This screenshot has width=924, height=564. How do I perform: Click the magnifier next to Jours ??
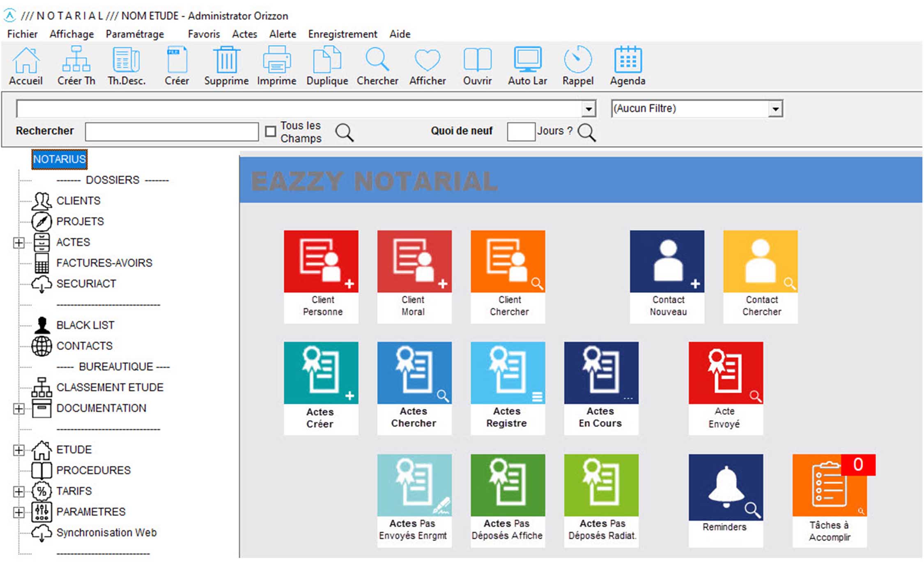point(586,132)
